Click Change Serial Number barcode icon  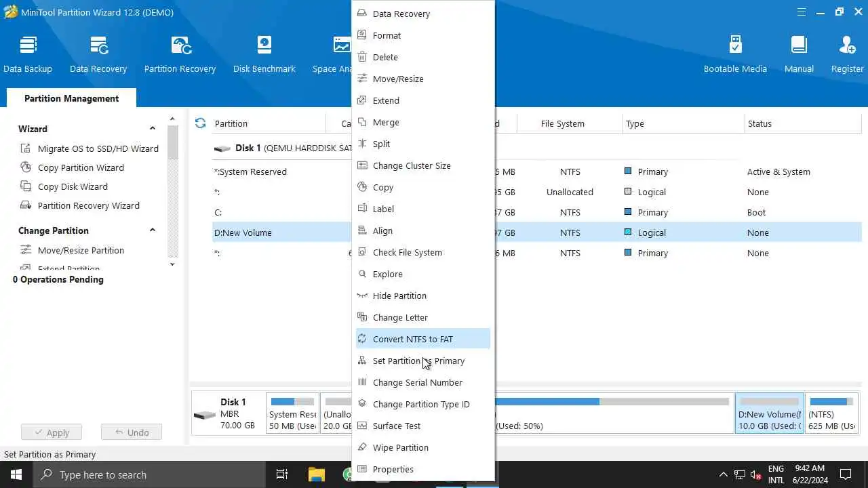(x=362, y=382)
